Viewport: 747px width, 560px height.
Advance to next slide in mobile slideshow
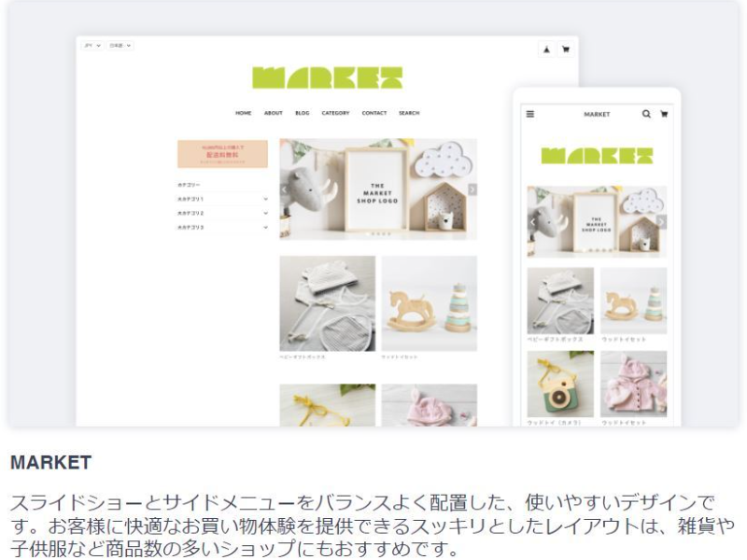pyautogui.click(x=661, y=222)
